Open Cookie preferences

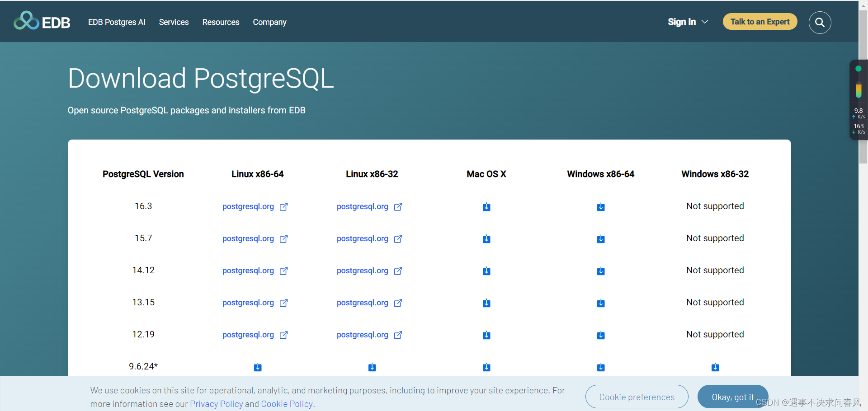(637, 397)
